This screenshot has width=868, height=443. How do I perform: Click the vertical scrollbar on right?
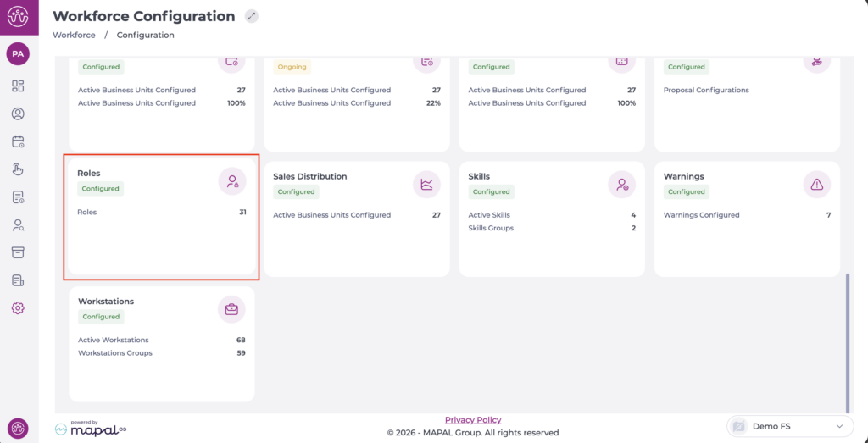point(847,339)
